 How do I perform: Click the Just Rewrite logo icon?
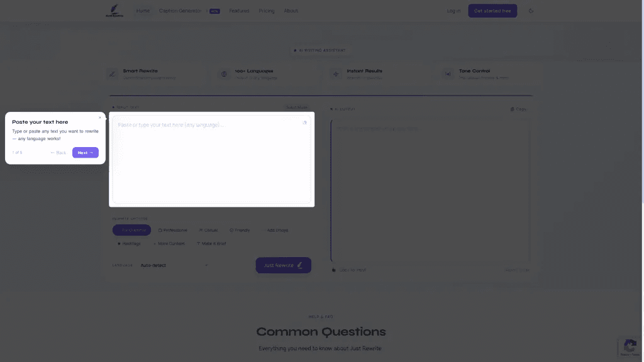coord(114,11)
